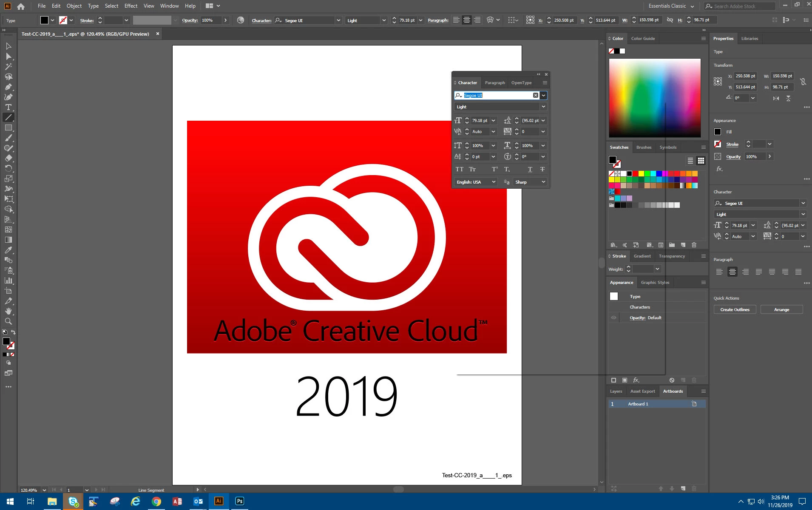
Task: Open Recolor Artwork wheel icon in control bar
Action: 241,20
